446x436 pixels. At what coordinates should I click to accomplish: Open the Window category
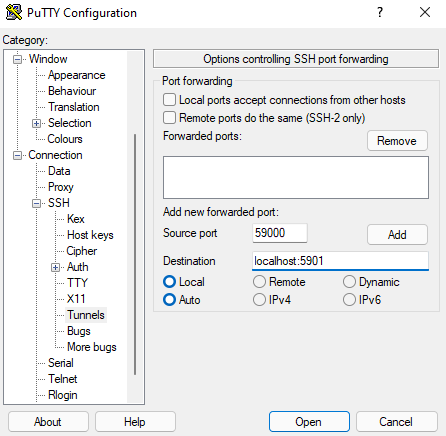[48, 59]
